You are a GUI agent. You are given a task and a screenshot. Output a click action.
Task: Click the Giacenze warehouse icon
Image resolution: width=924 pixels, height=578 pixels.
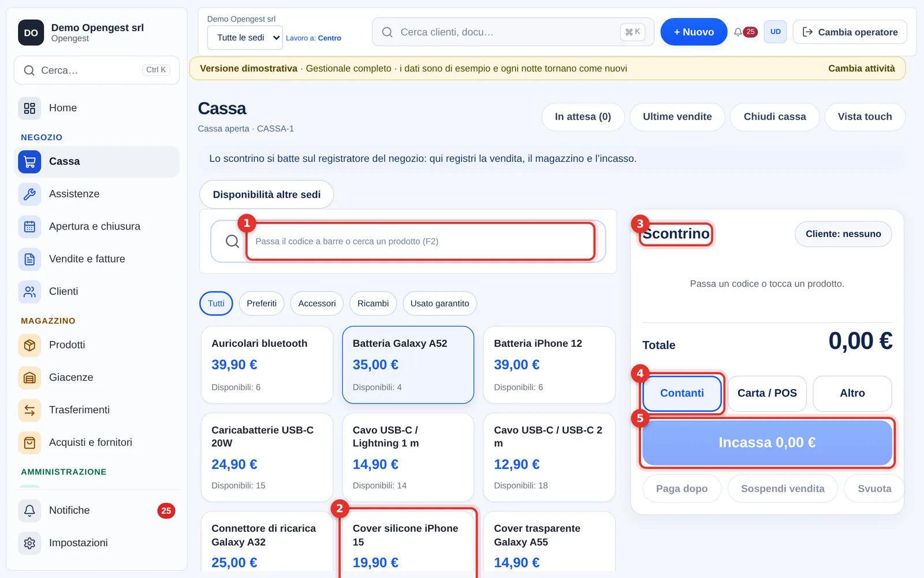[29, 378]
